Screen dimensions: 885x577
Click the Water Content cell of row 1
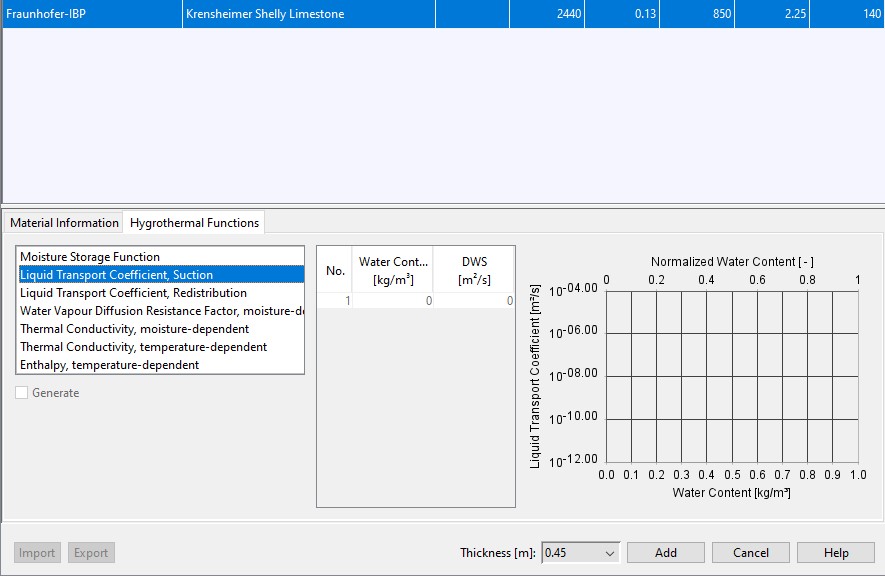[393, 301]
